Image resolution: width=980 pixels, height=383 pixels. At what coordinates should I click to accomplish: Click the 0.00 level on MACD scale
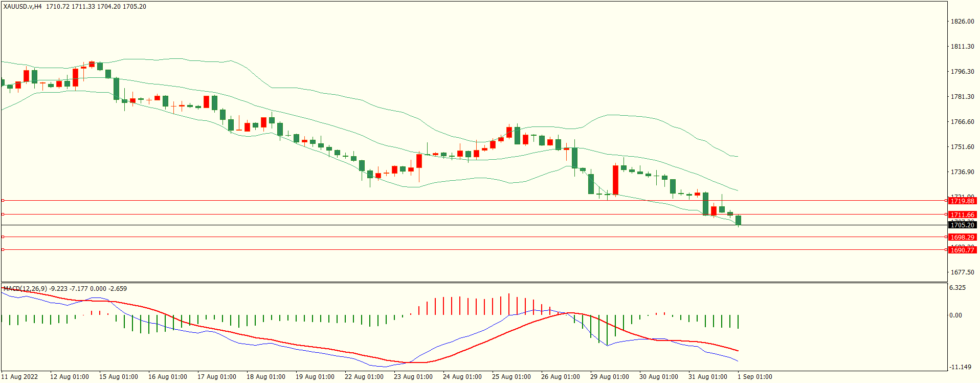coord(955,315)
